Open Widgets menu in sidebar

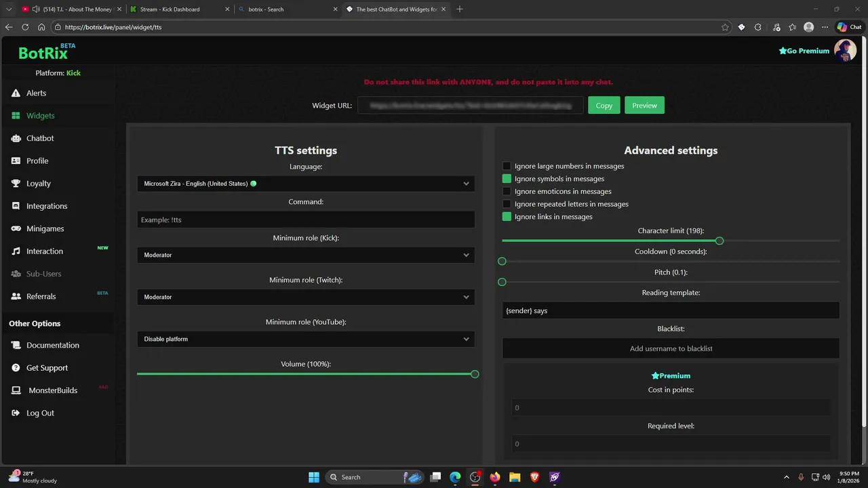click(41, 116)
